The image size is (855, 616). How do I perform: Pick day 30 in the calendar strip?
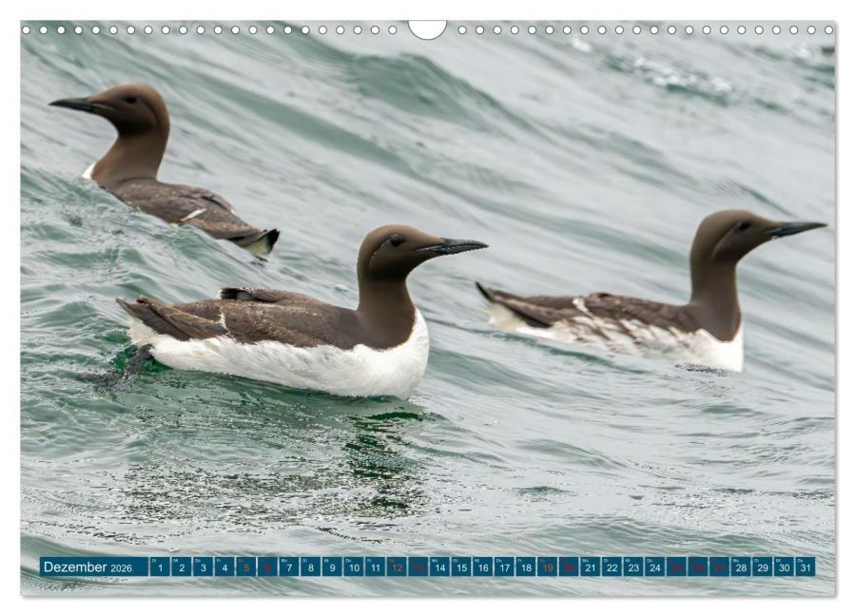click(783, 568)
